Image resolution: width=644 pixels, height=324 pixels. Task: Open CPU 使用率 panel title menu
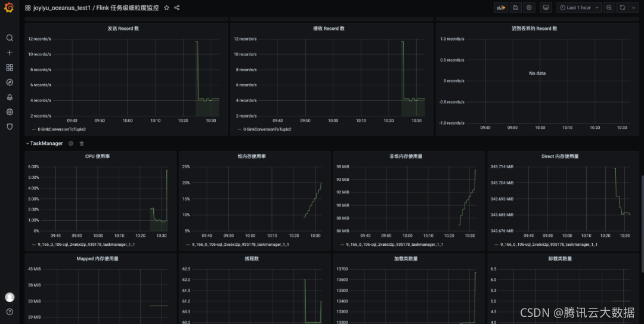pyautogui.click(x=97, y=156)
